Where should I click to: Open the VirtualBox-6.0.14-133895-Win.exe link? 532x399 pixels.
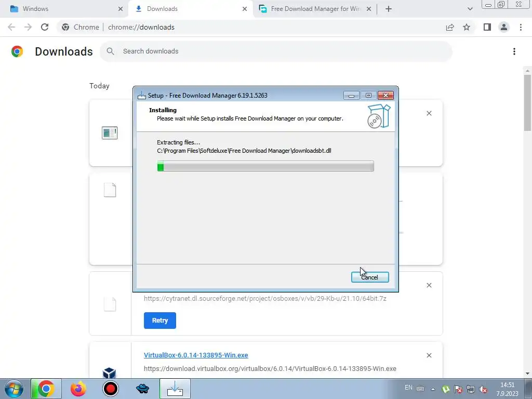(x=196, y=355)
